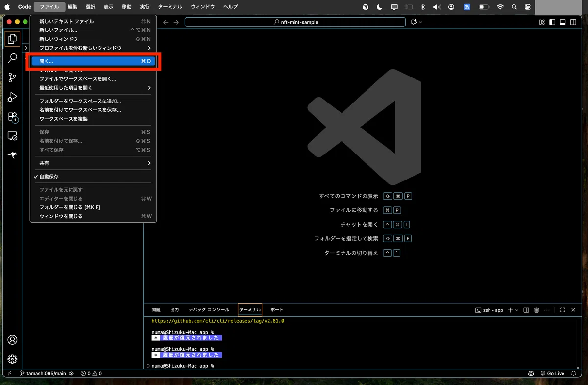Screen dimensions: 588x385
Task: Select 新しいウィンドウ menu item
Action: coord(93,39)
